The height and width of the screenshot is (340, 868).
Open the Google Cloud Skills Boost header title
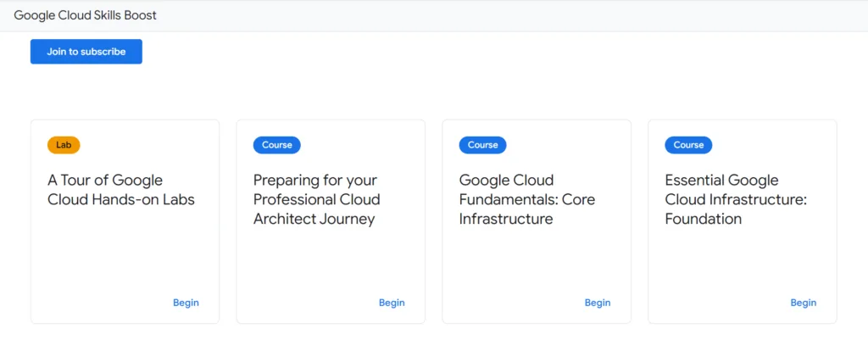point(86,15)
